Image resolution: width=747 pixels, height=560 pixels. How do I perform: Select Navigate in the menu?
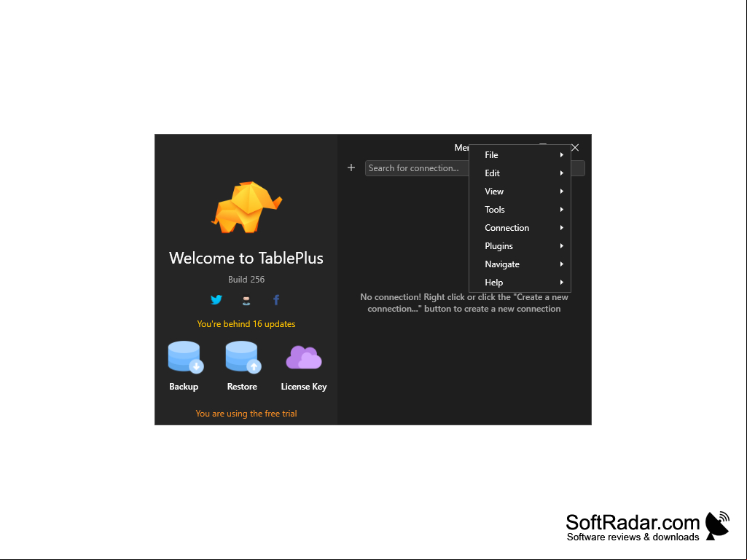(x=520, y=264)
